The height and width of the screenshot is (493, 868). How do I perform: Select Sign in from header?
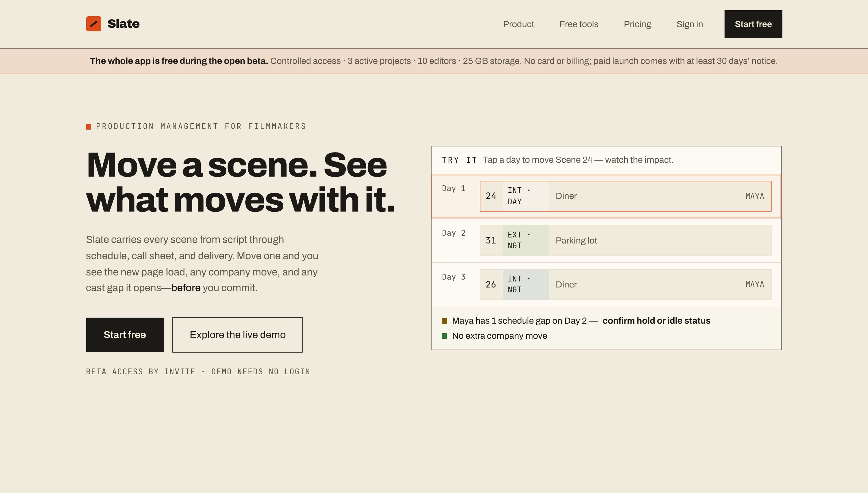click(690, 24)
